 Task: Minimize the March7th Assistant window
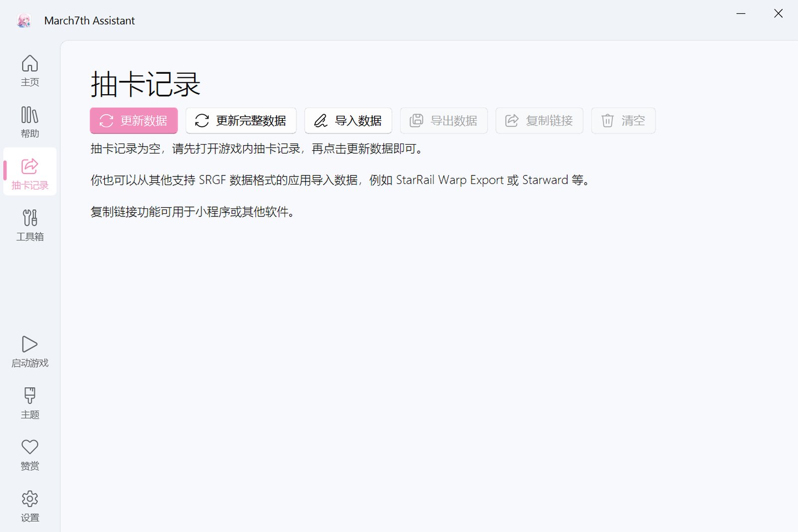(741, 13)
